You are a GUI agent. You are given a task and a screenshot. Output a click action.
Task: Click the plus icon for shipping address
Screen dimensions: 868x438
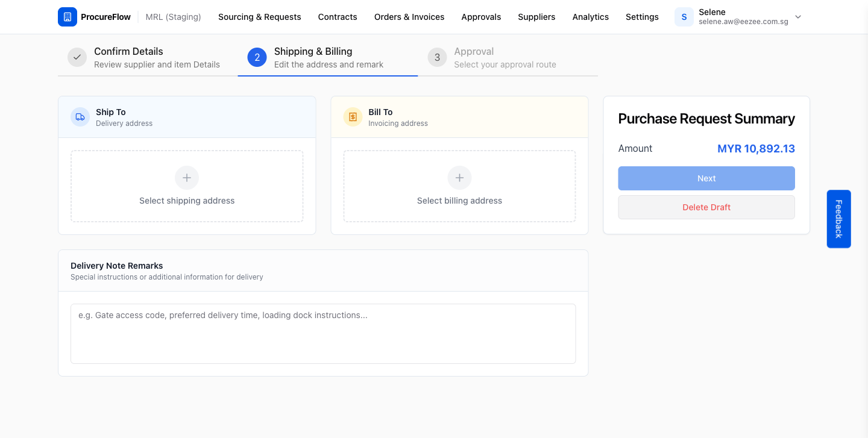(x=187, y=178)
